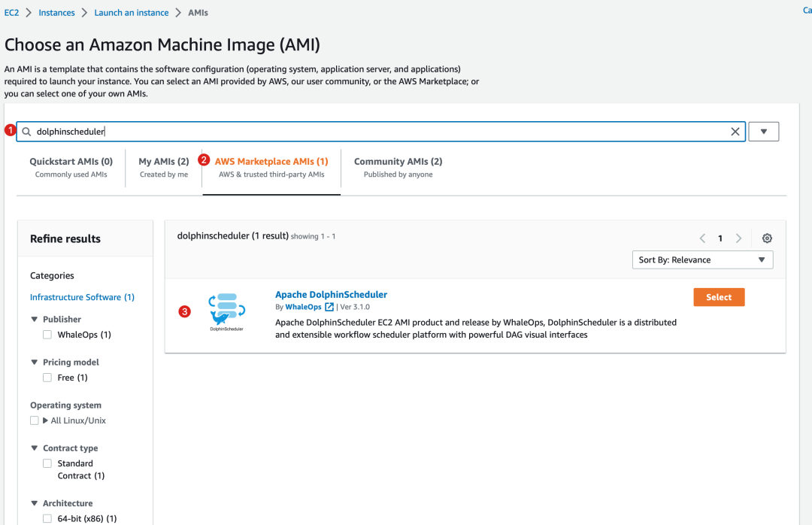Open the Apache DolphinScheduler product link
The image size is (812, 525).
331,294
